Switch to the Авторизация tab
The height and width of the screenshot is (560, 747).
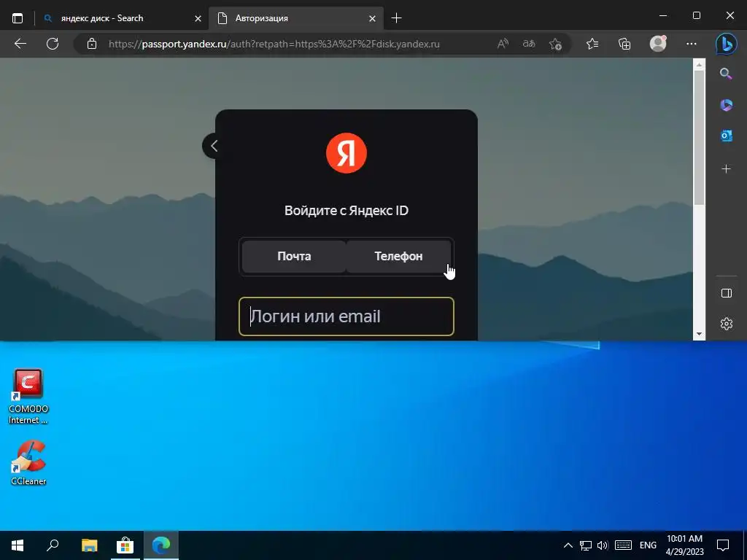click(296, 18)
